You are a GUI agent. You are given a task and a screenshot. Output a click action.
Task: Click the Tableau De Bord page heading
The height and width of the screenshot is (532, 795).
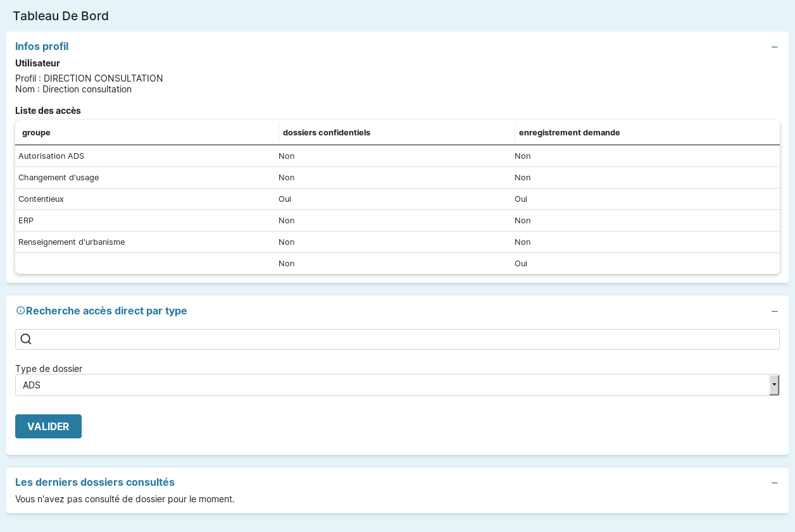click(61, 16)
